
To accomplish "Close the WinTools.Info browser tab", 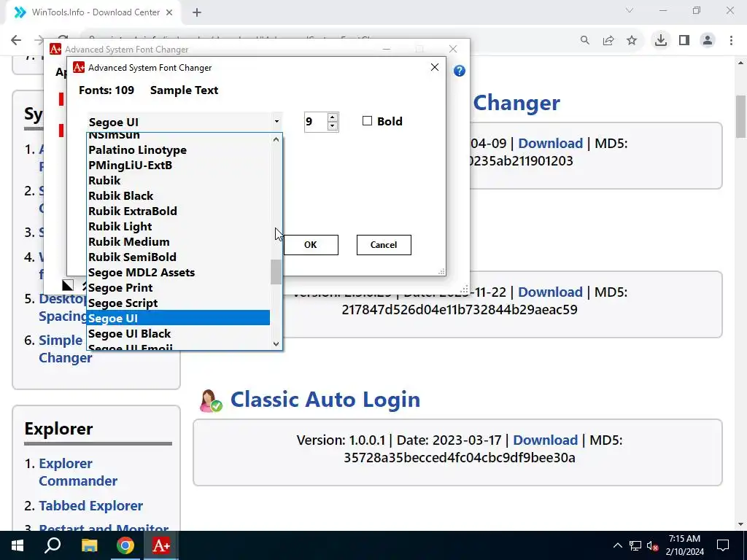I will pyautogui.click(x=169, y=12).
